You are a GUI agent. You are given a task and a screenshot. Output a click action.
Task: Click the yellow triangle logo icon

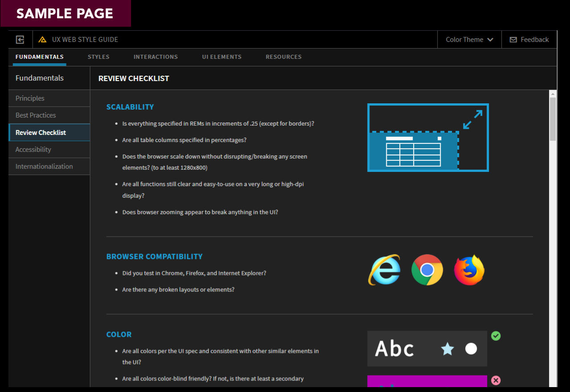click(x=42, y=40)
